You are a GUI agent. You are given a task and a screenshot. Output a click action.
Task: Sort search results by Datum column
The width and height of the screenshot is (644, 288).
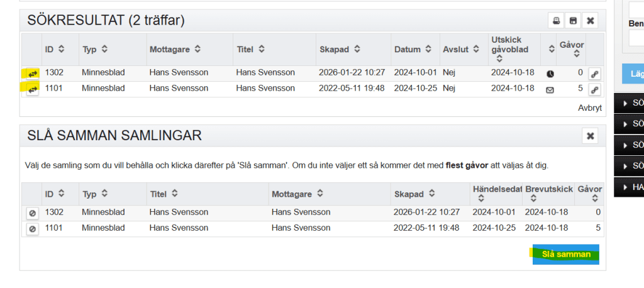tap(412, 49)
